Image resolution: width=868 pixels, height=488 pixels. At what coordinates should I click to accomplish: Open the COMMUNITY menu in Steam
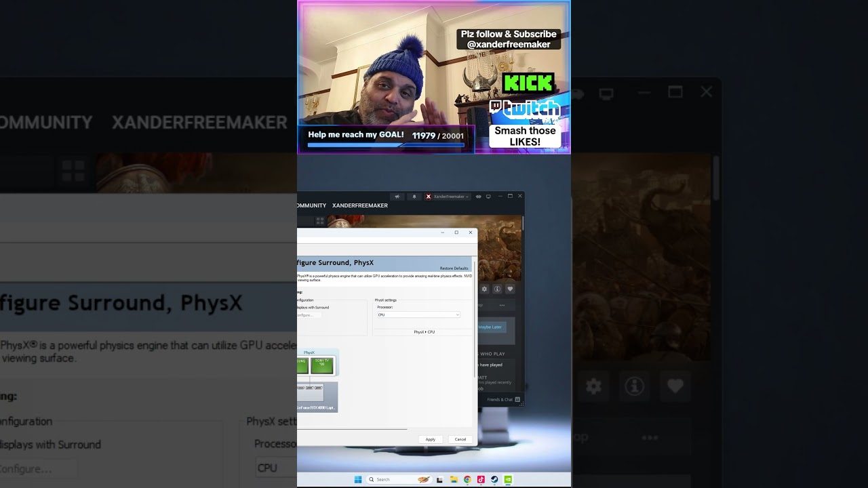pyautogui.click(x=312, y=205)
